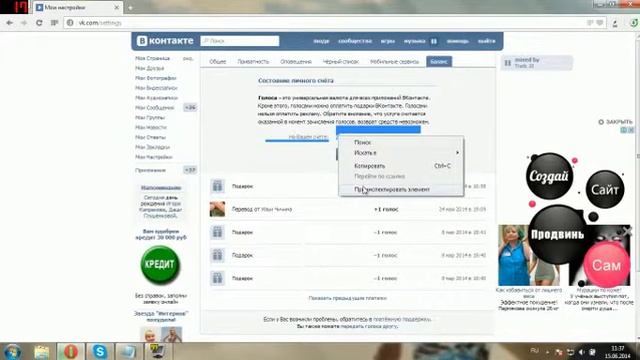Open Мои Настройки in sidebar
Viewport: 640px width, 360px height.
point(153,157)
